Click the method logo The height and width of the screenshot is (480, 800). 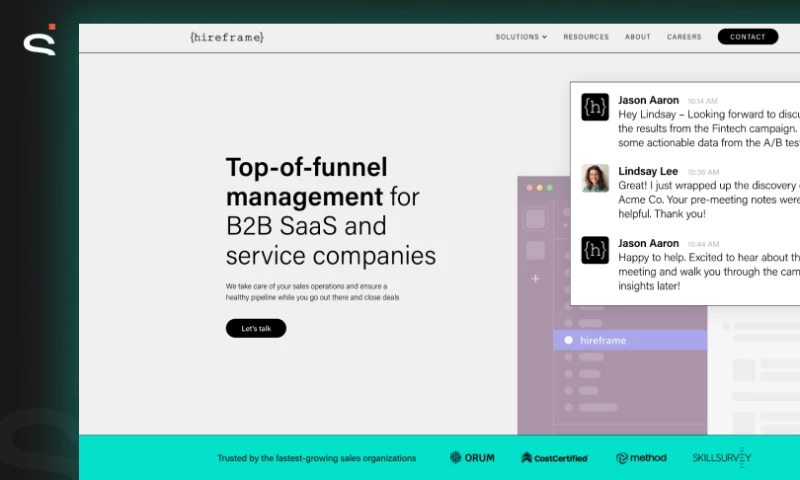[x=641, y=458]
